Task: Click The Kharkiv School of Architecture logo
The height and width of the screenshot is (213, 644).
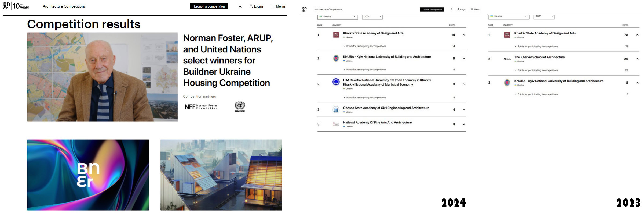Action: (507, 59)
